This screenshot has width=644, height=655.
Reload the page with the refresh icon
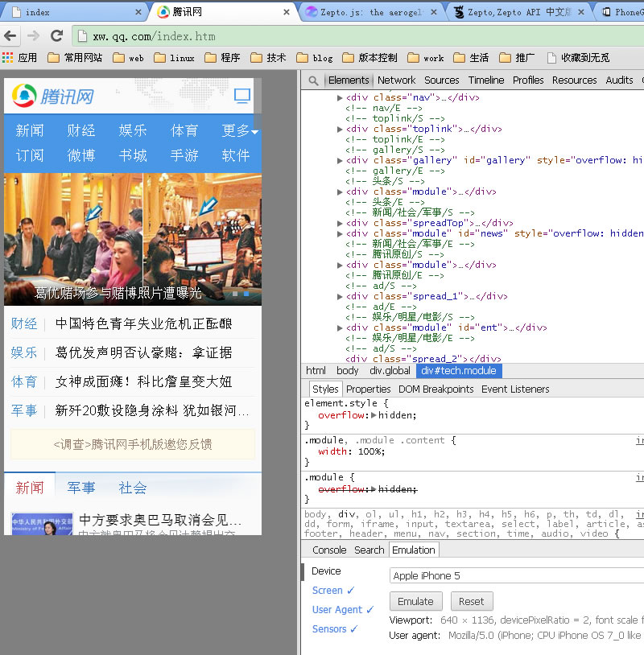point(56,36)
